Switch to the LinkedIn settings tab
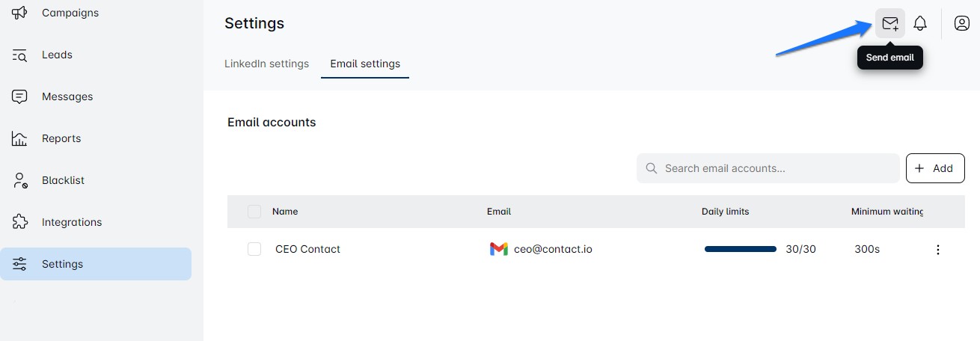The image size is (980, 341). (266, 64)
